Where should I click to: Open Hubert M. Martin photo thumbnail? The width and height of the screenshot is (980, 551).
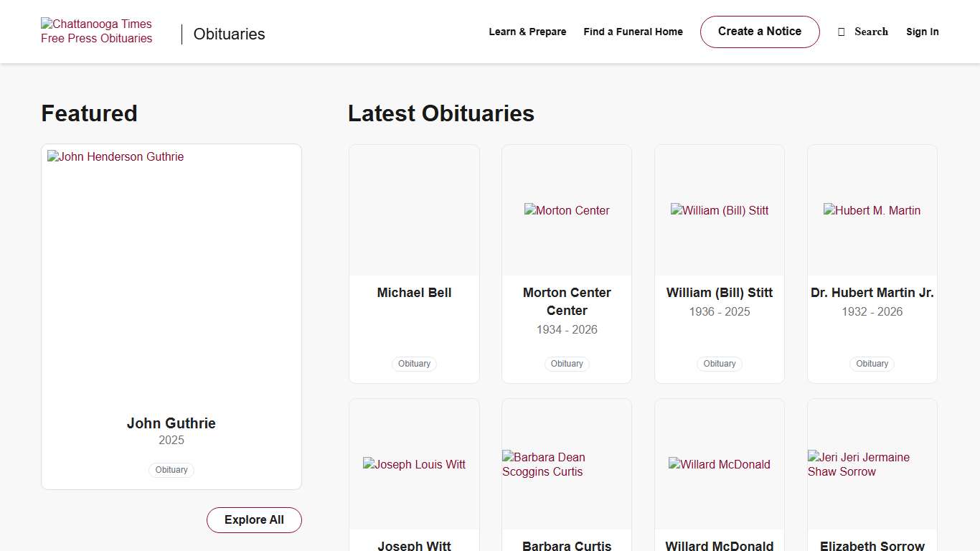(x=872, y=210)
